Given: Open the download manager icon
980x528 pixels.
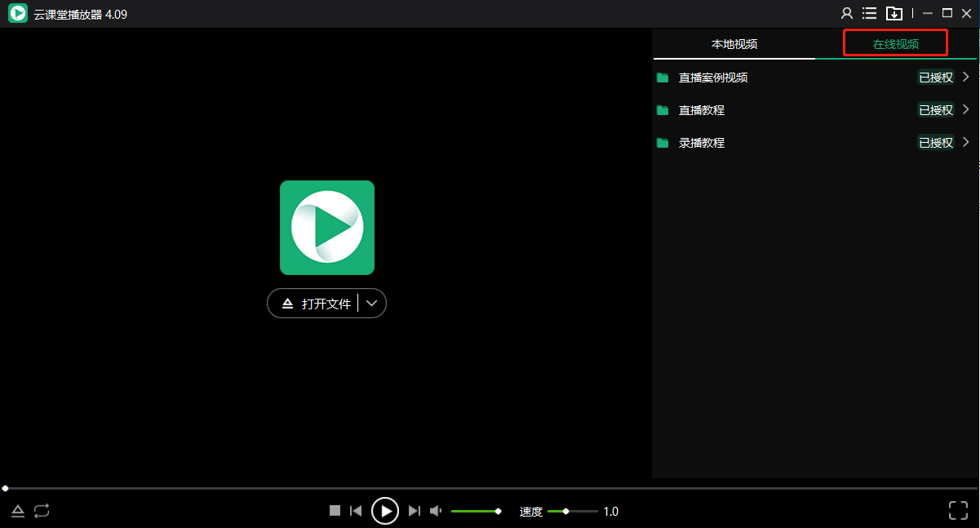Looking at the screenshot, I should 894,13.
